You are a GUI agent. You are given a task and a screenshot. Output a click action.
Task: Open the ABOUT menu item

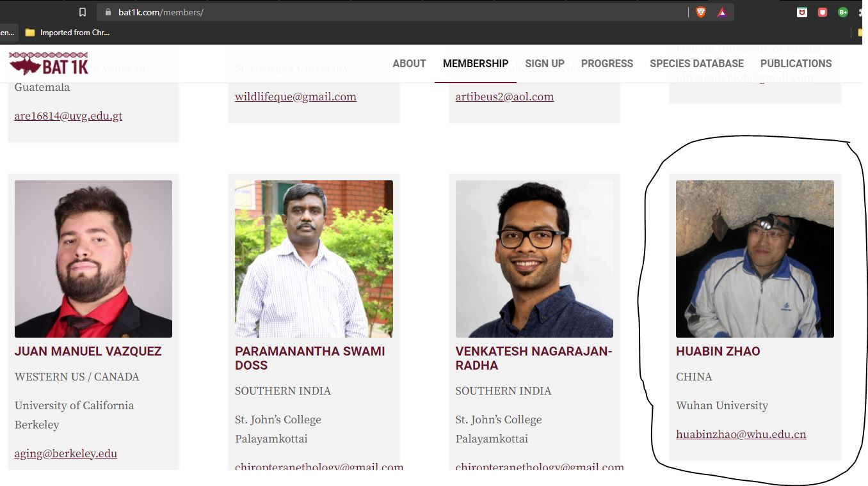[x=409, y=63]
